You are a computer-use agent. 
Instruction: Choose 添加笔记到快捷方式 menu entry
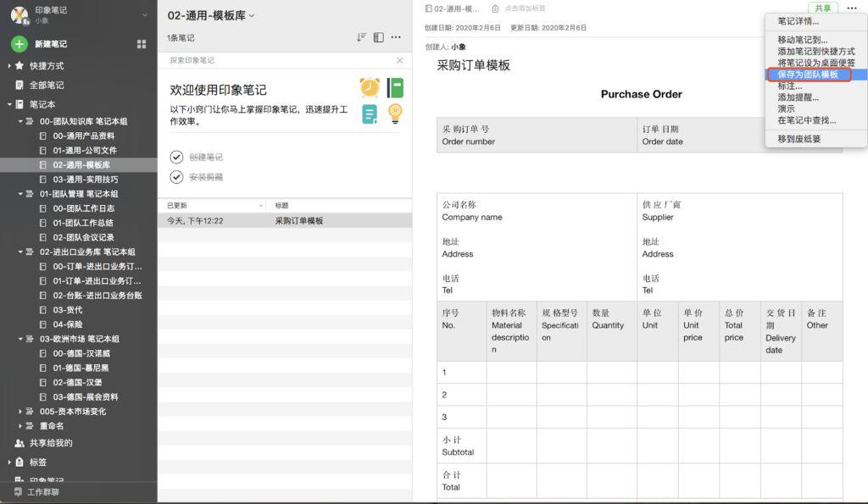pos(815,51)
